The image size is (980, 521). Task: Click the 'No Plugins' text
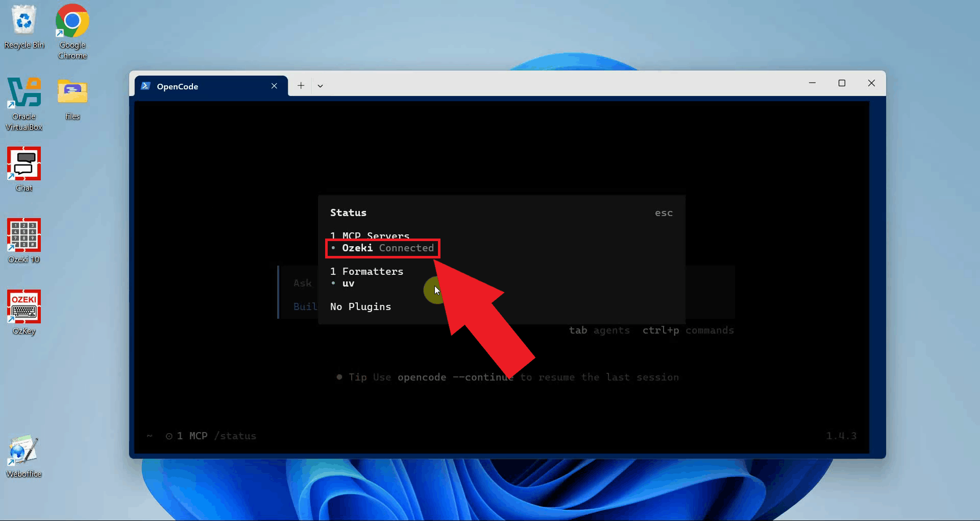point(360,306)
